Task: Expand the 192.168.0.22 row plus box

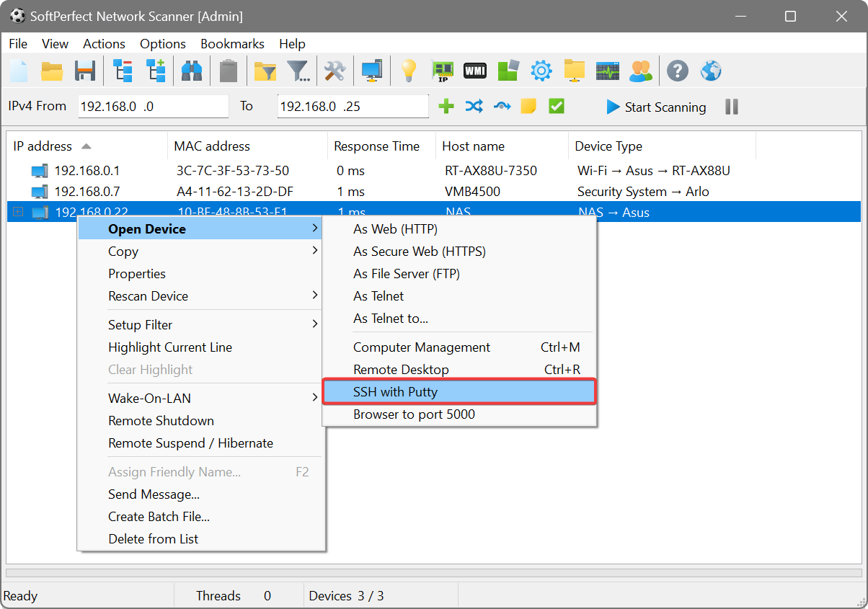Action: (x=18, y=212)
